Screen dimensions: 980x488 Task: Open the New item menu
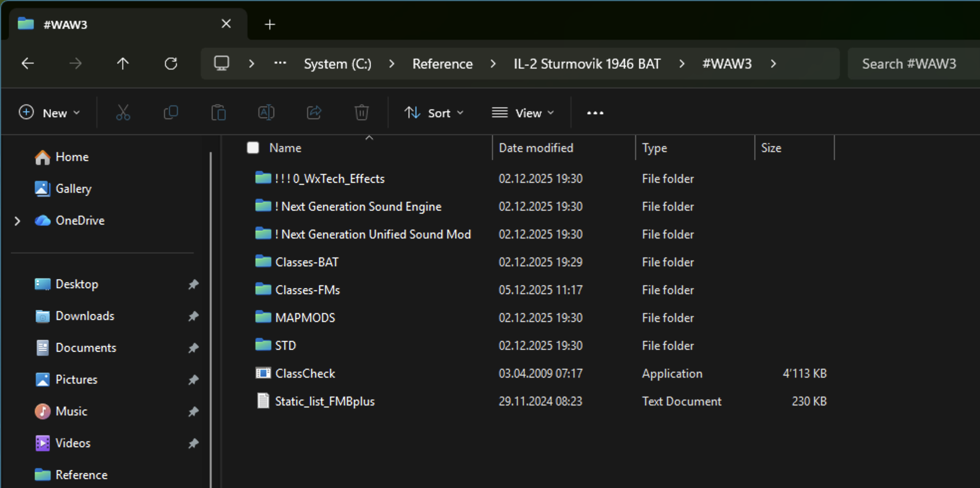(49, 113)
